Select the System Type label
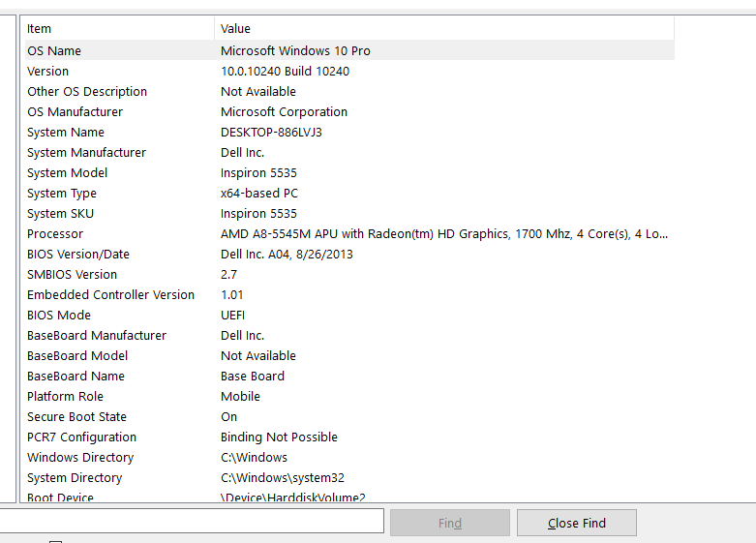Screen dimensions: 756x543 point(62,193)
